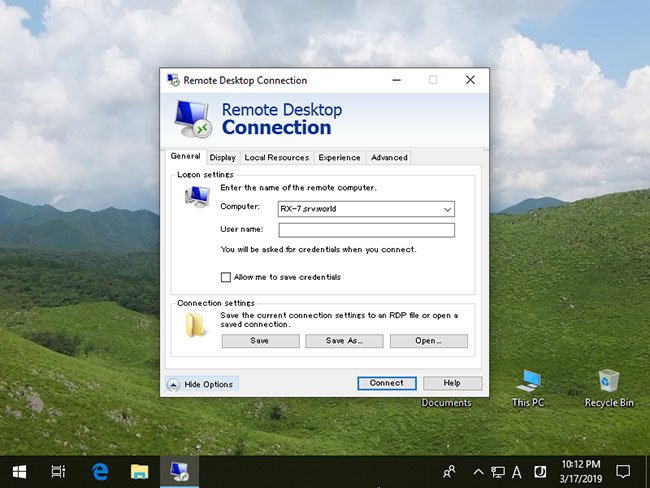Close the Remote Desktop Connection window
Viewport: 650px width, 488px height.
pos(470,80)
